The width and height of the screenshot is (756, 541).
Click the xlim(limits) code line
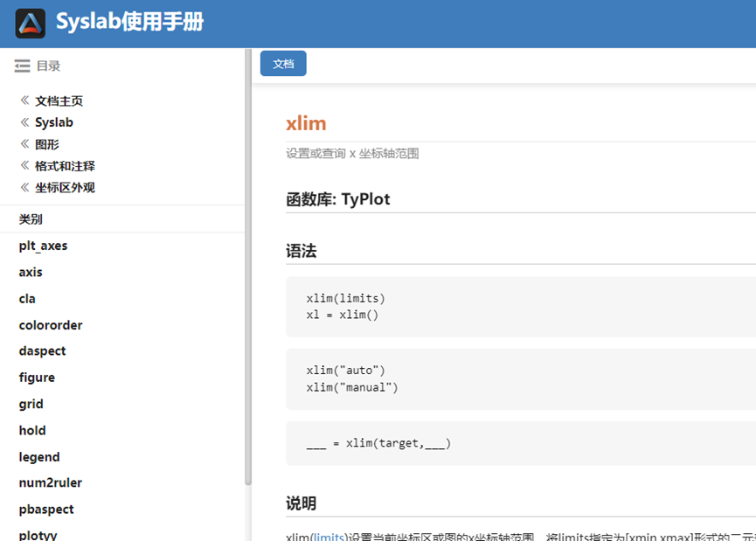click(346, 298)
